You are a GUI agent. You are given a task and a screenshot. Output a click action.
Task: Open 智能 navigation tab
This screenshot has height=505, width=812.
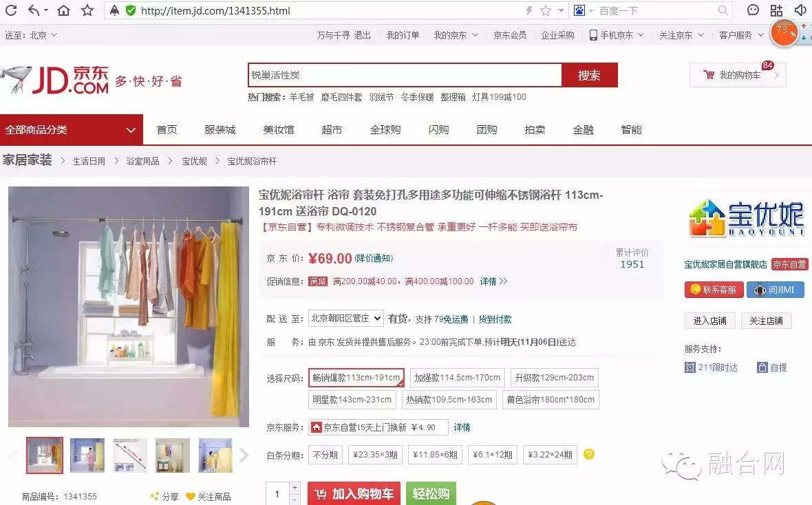pyautogui.click(x=631, y=129)
